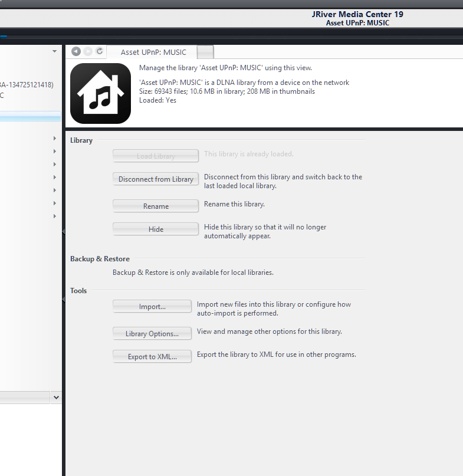The height and width of the screenshot is (476, 463).
Task: Select the highlighted row in the left tree
Action: coord(29,117)
